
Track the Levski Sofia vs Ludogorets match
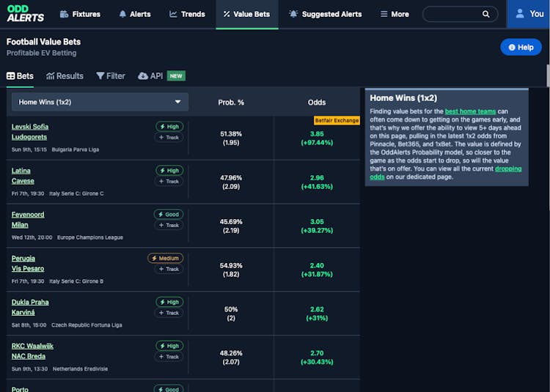tap(169, 137)
